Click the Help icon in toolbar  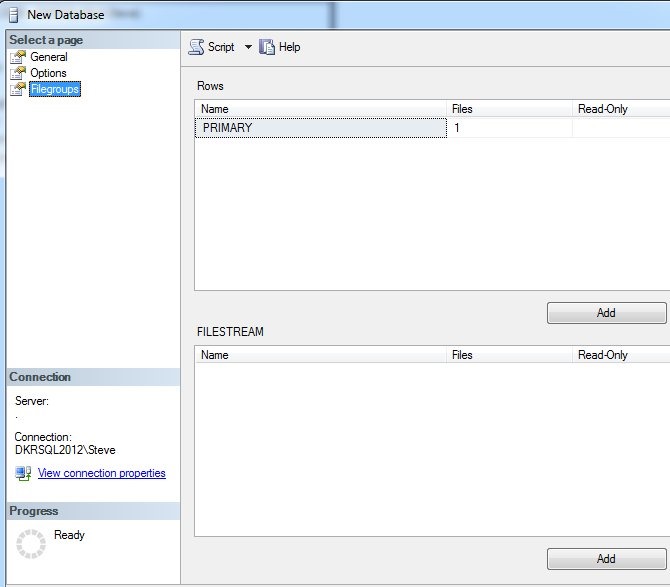click(267, 47)
